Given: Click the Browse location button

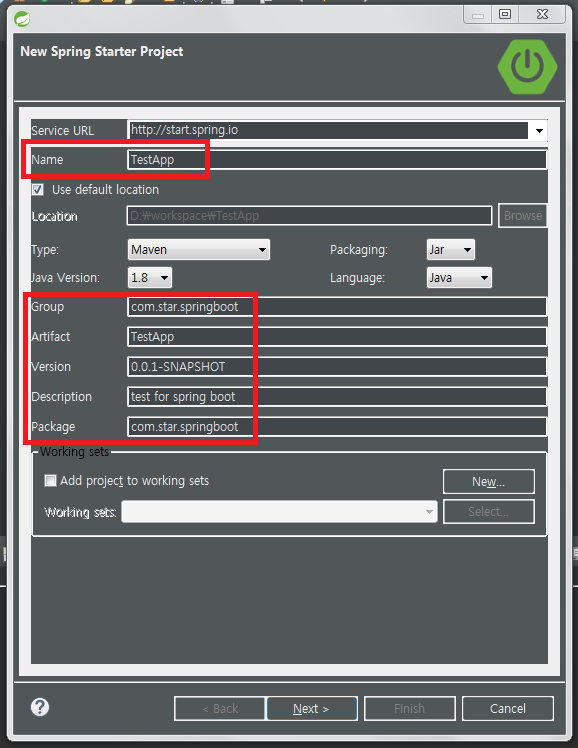Looking at the screenshot, I should coord(523,216).
